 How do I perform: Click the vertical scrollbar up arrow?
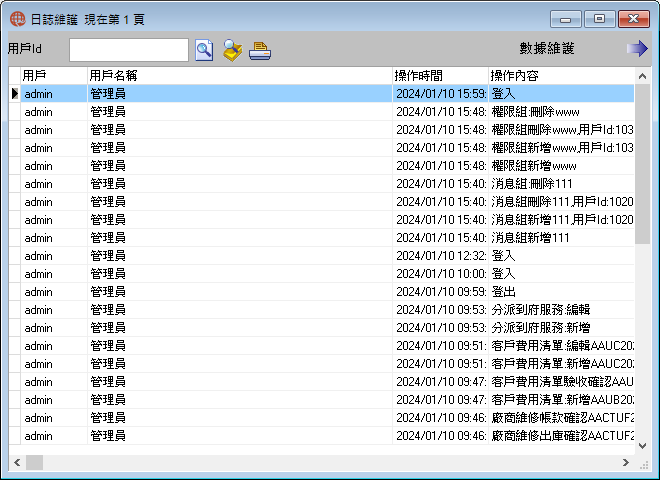point(642,76)
